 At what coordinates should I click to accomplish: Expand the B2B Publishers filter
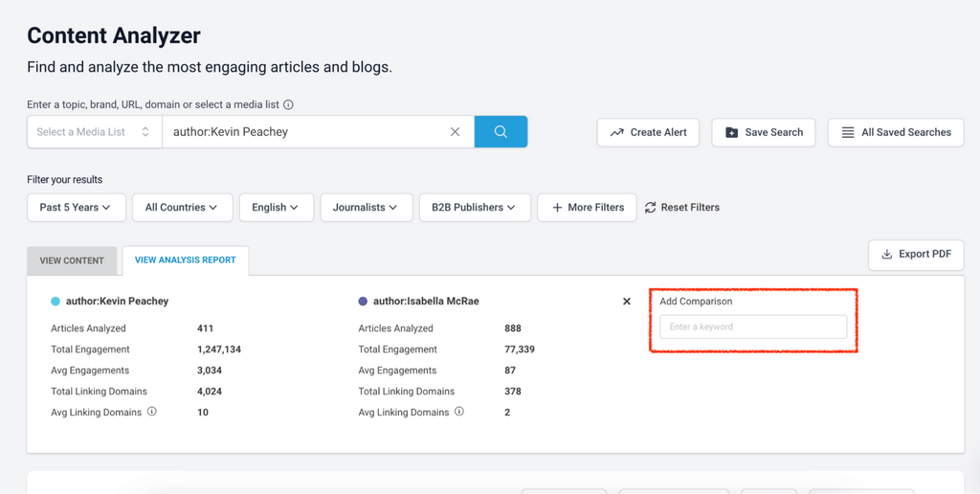tap(474, 207)
